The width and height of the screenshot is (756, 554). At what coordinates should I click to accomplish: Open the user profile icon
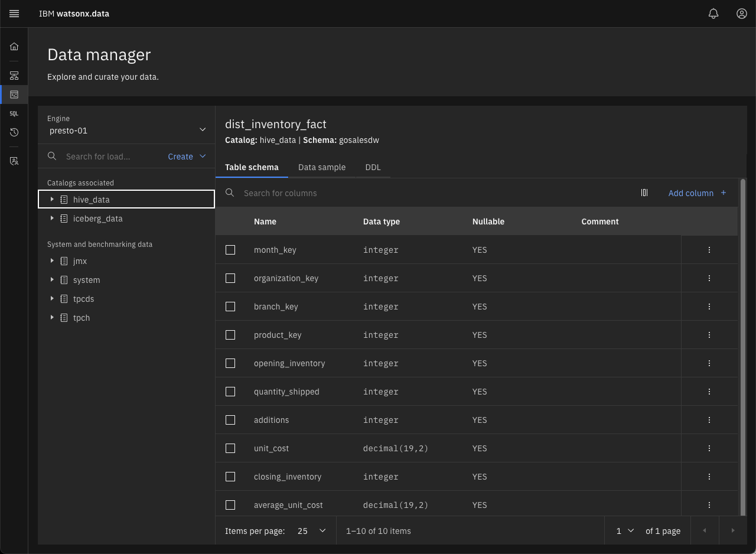click(x=742, y=14)
